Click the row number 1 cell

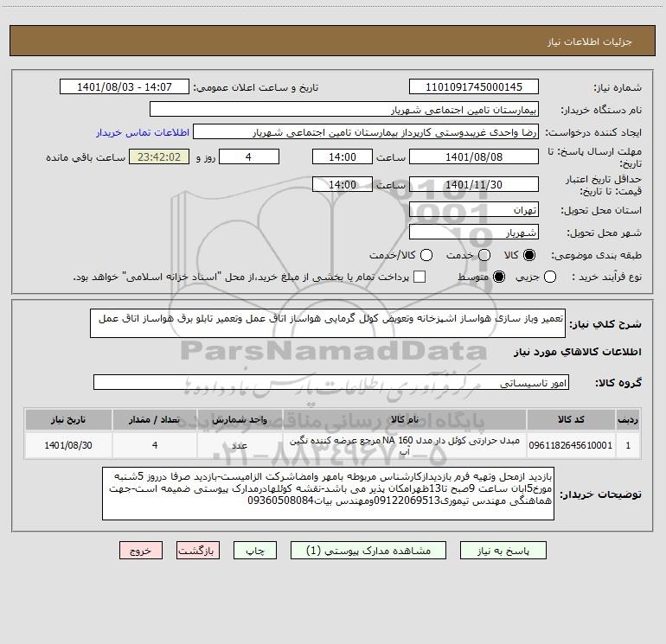(628, 445)
